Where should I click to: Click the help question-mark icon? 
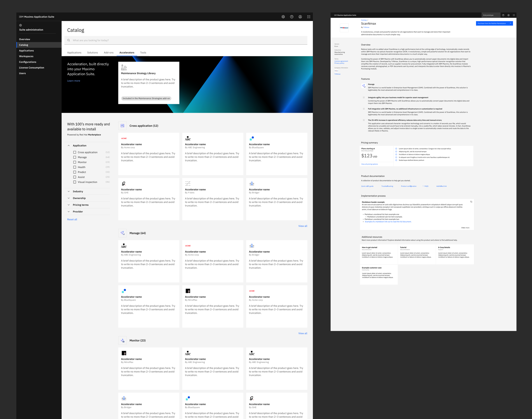pyautogui.click(x=292, y=17)
